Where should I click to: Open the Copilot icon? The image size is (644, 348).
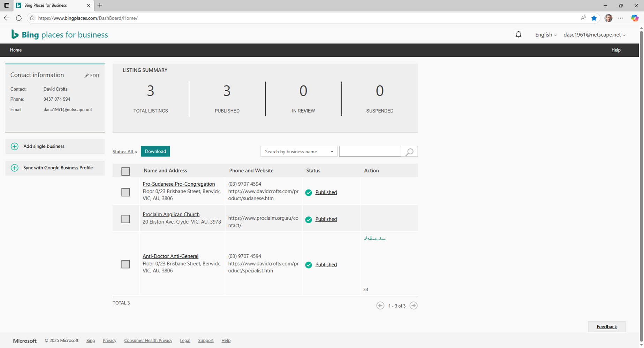coord(635,18)
